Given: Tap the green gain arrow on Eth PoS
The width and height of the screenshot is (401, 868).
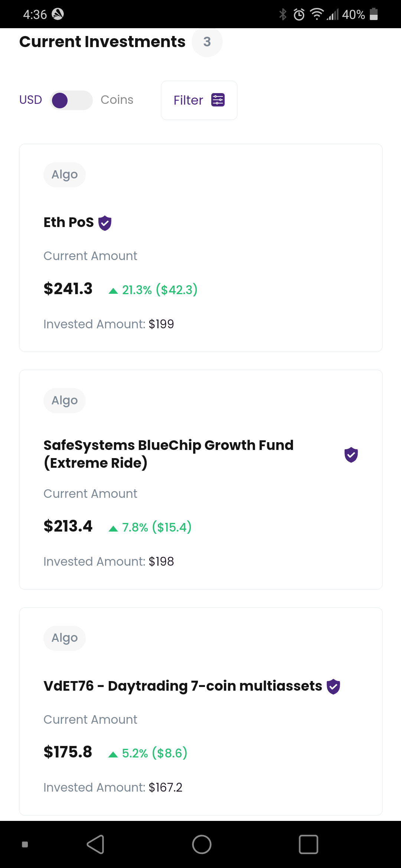Looking at the screenshot, I should [113, 291].
